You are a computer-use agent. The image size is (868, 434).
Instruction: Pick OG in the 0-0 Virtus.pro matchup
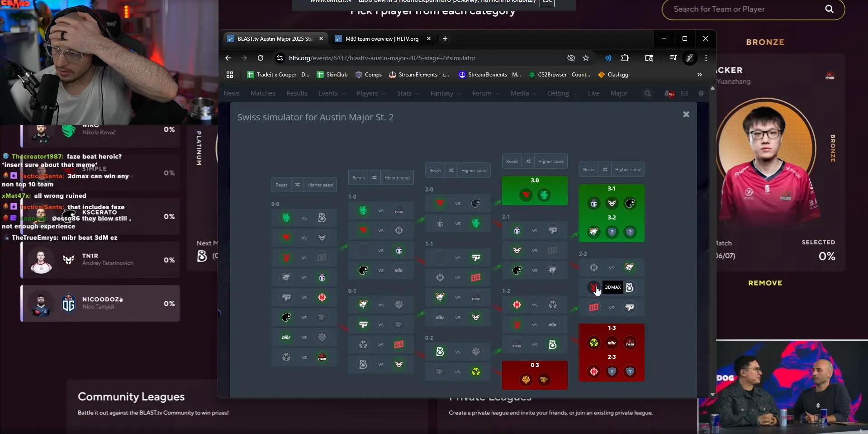[322, 277]
